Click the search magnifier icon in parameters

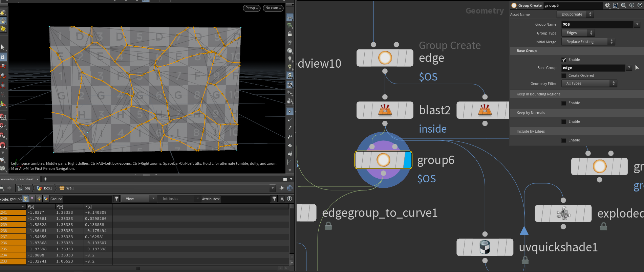coord(623,5)
